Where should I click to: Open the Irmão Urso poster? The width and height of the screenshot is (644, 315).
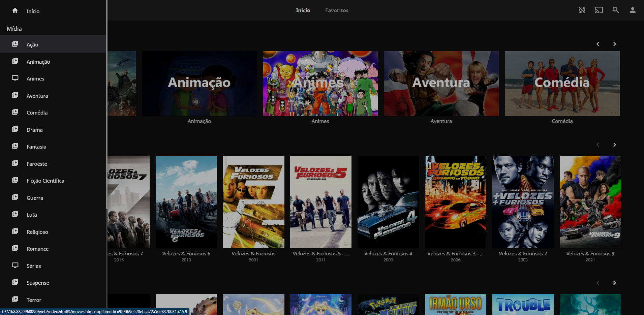click(x=456, y=305)
